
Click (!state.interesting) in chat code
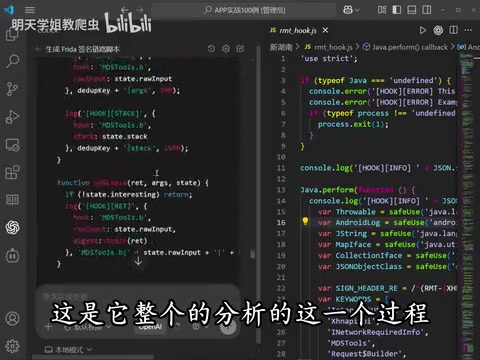pos(119,194)
